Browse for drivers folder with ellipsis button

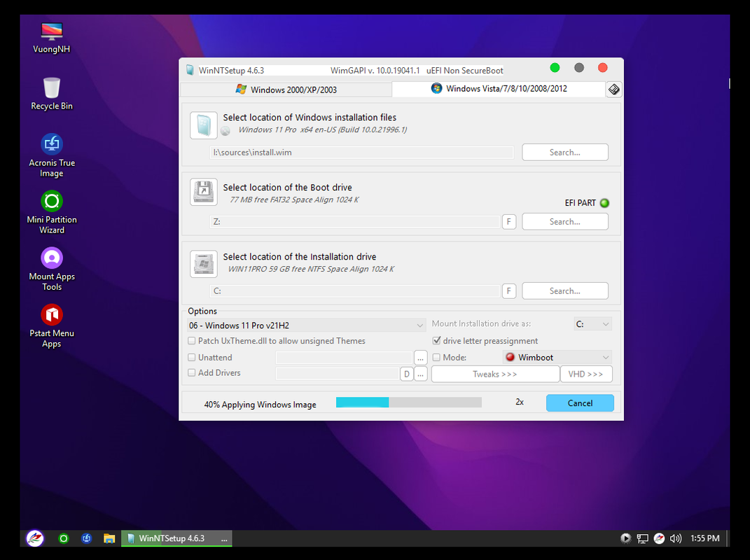pos(420,374)
